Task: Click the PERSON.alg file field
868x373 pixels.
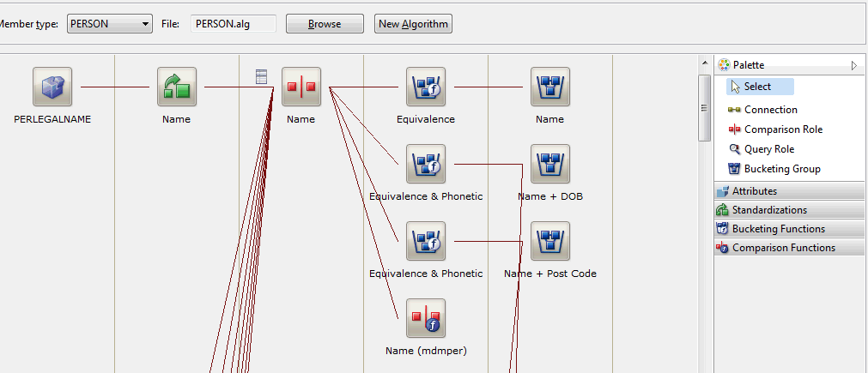Action: [x=234, y=24]
